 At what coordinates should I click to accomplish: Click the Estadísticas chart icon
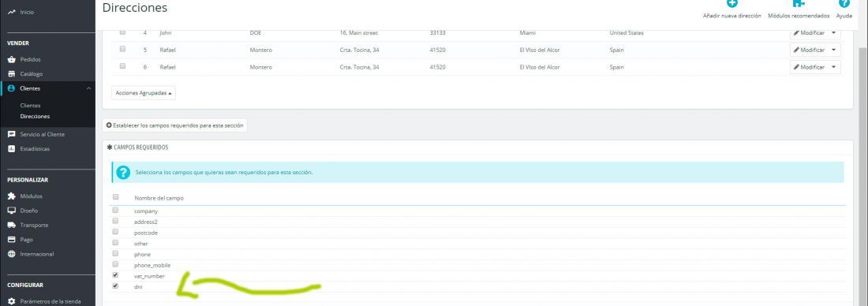(x=12, y=149)
